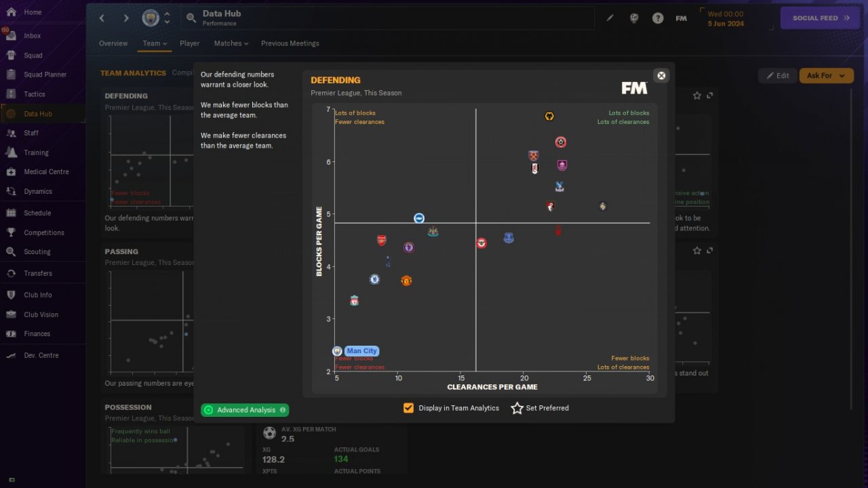Open the Dev. Centre
The height and width of the screenshot is (488, 868).
point(42,355)
